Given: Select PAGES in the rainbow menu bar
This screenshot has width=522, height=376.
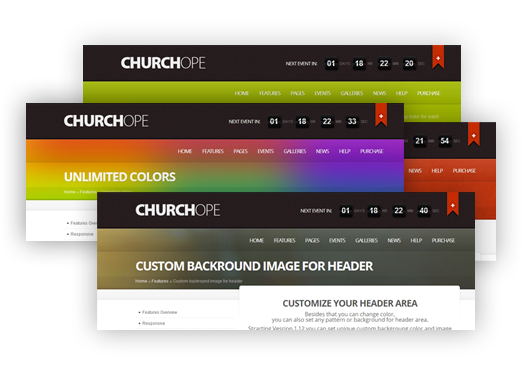Looking at the screenshot, I should pyautogui.click(x=241, y=151).
